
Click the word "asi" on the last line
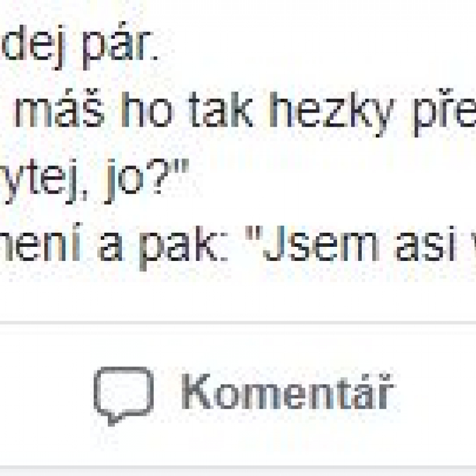coord(425,243)
